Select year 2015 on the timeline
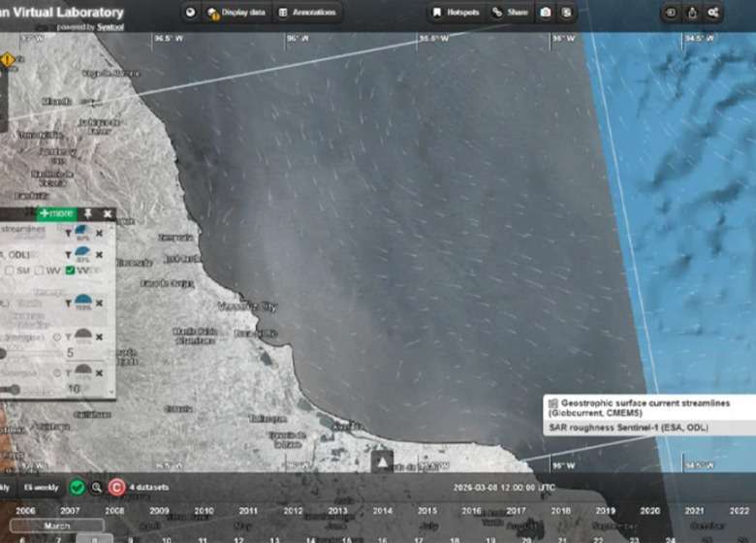Image resolution: width=756 pixels, height=543 pixels. [x=426, y=510]
